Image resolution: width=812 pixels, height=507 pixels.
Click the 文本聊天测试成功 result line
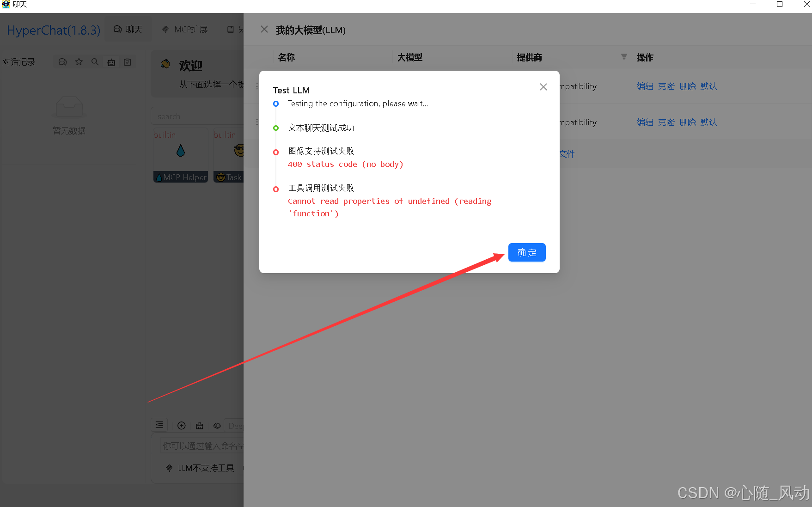point(321,128)
